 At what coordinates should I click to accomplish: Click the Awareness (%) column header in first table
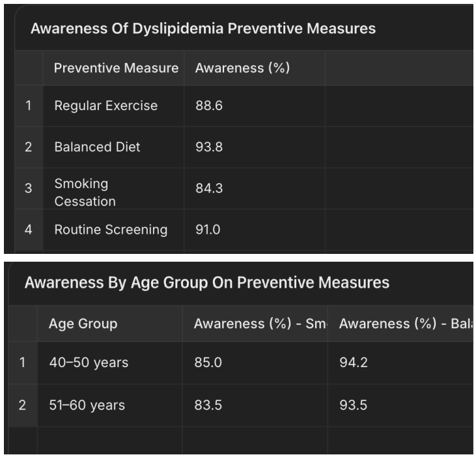(x=242, y=68)
